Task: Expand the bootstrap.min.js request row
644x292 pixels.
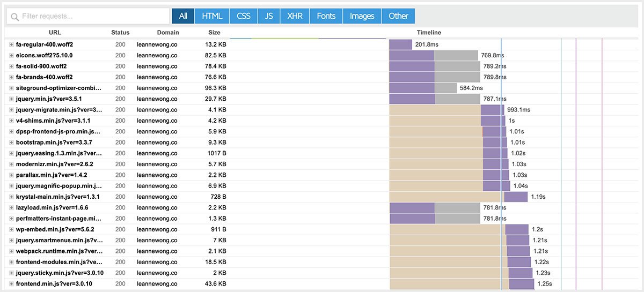Action: point(11,143)
